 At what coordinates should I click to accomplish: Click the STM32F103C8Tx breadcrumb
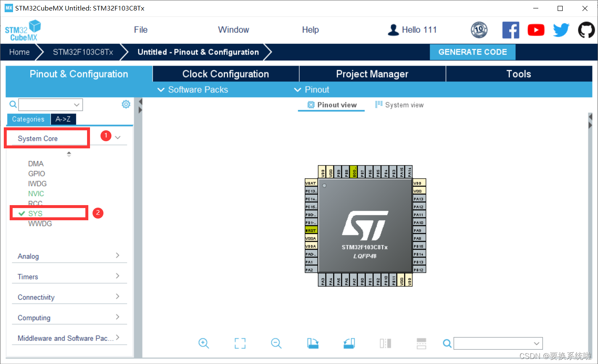point(83,52)
